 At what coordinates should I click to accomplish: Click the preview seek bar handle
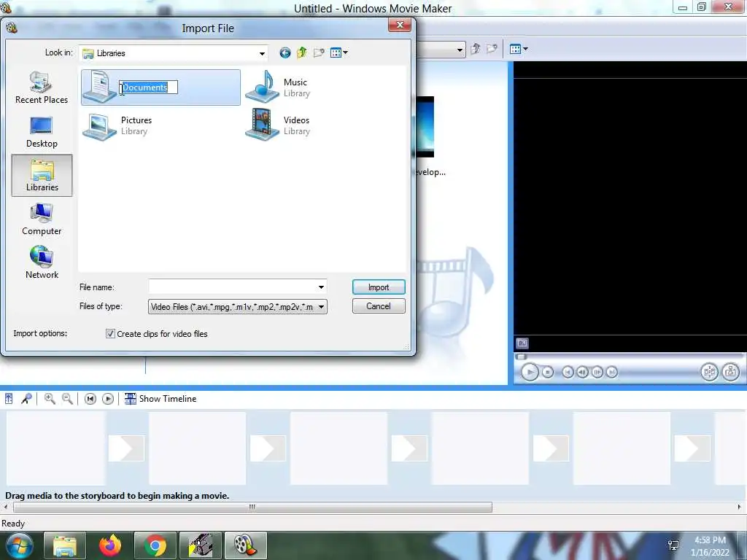click(521, 357)
